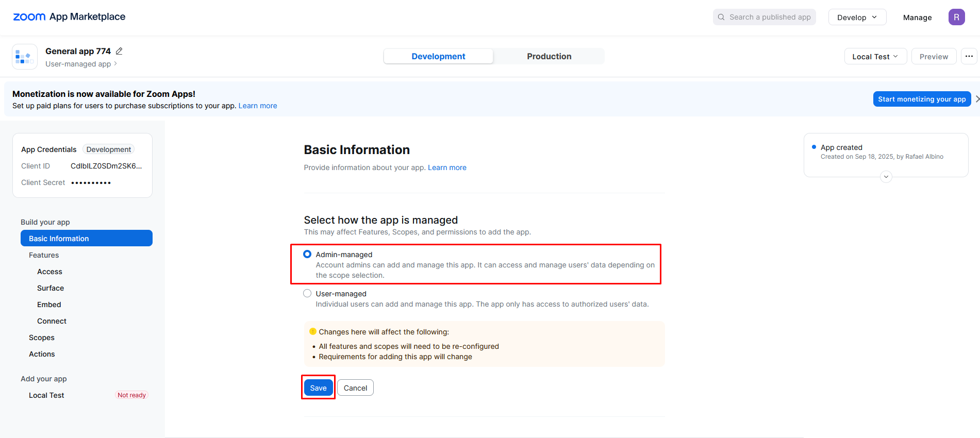Open the Local Test dropdown
Image resolution: width=980 pixels, height=438 pixels.
(875, 56)
